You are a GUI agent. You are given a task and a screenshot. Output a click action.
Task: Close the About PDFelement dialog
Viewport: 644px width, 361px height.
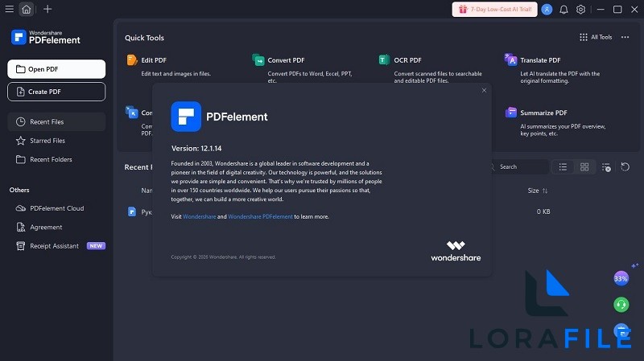pos(484,90)
